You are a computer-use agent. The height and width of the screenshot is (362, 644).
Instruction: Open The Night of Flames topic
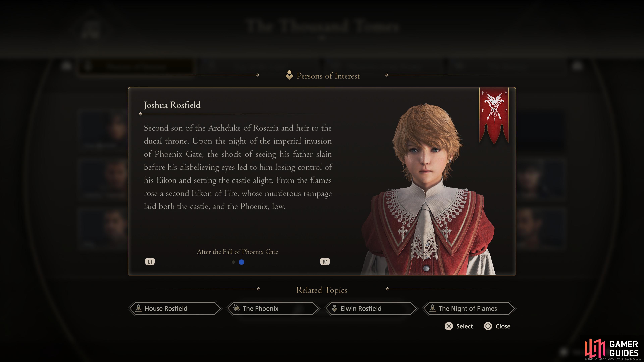469,308
